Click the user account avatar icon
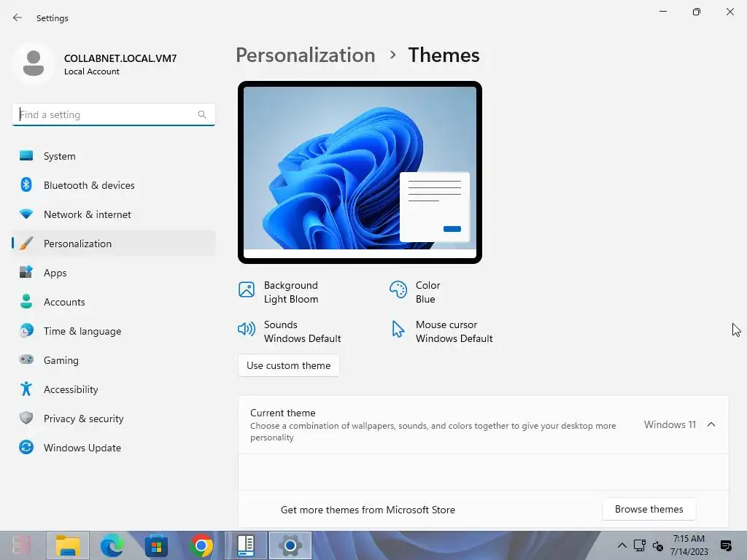747x560 pixels. click(34, 63)
